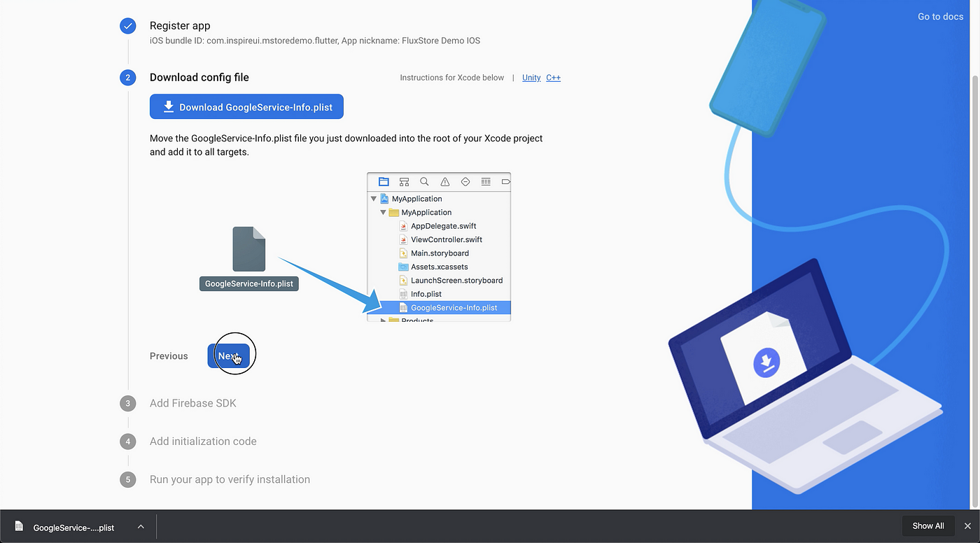
Task: Click Download config file step title
Action: click(x=199, y=78)
